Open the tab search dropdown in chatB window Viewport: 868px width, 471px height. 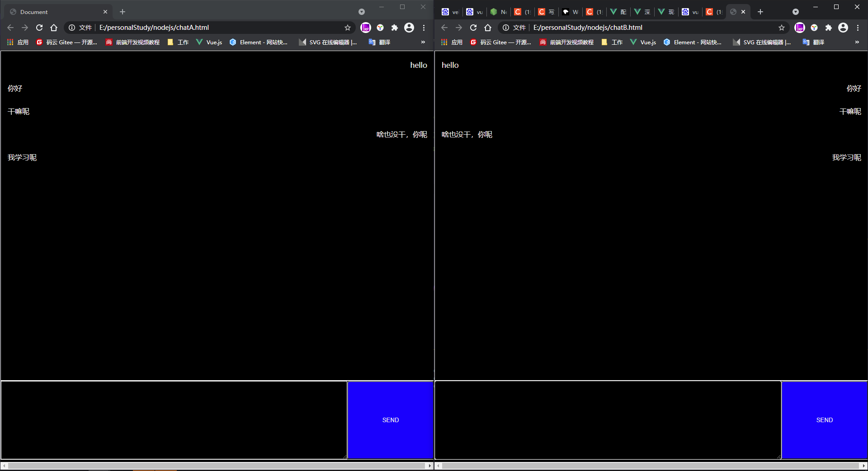point(796,12)
